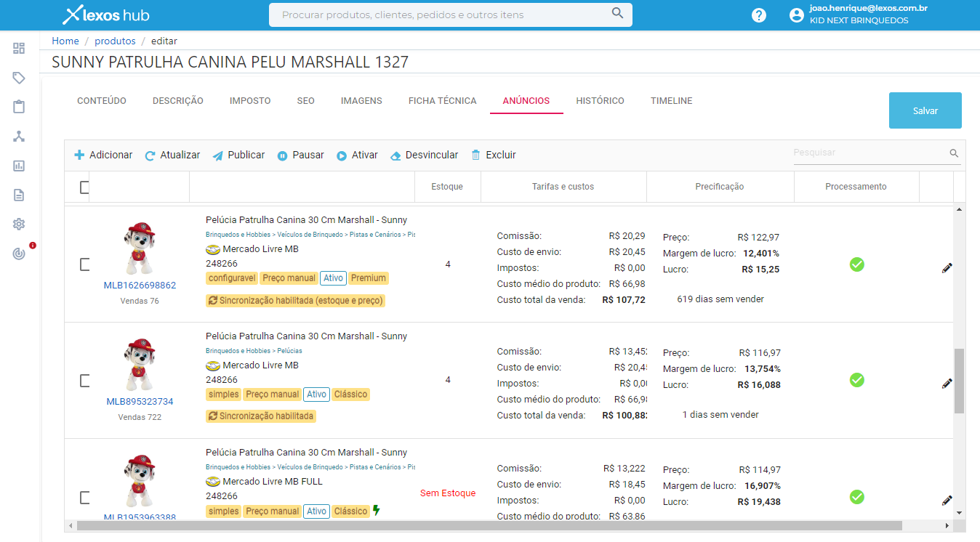980x542 pixels.
Task: Toggle the Sincronização habilitada badge on the second listing
Action: pos(261,416)
